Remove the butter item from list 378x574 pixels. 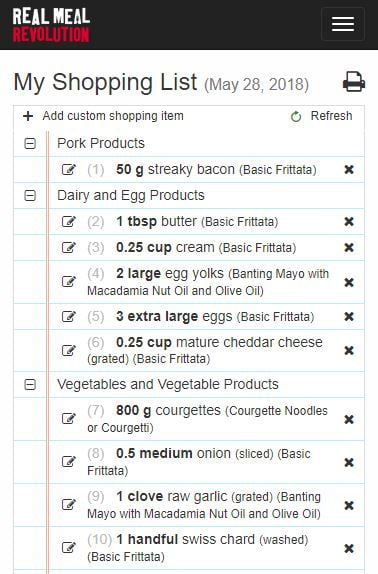click(x=349, y=221)
